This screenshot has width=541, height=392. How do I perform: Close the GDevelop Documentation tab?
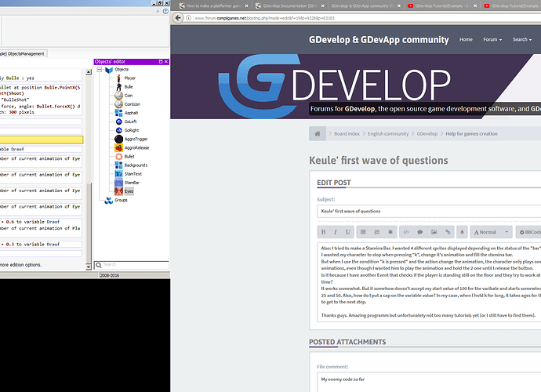[323, 5]
